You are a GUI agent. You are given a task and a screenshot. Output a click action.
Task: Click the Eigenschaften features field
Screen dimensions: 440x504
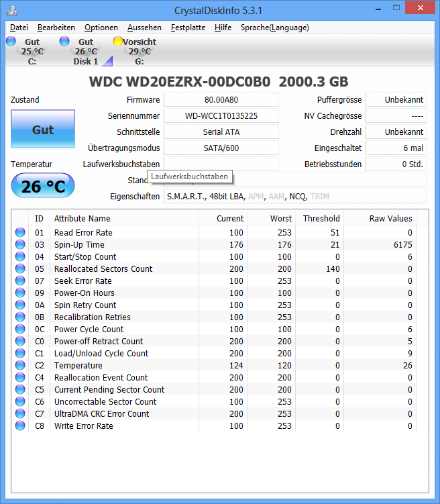pos(295,196)
